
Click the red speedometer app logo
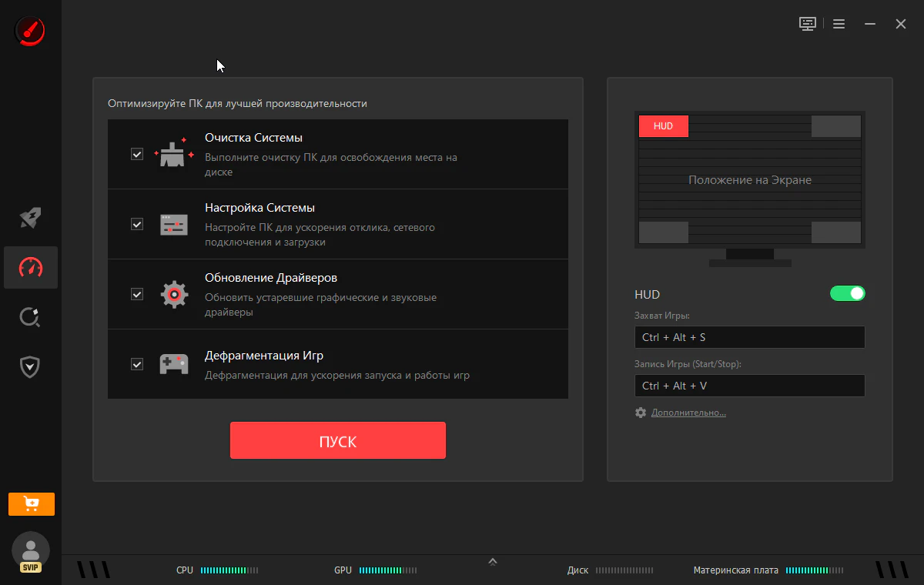click(30, 30)
